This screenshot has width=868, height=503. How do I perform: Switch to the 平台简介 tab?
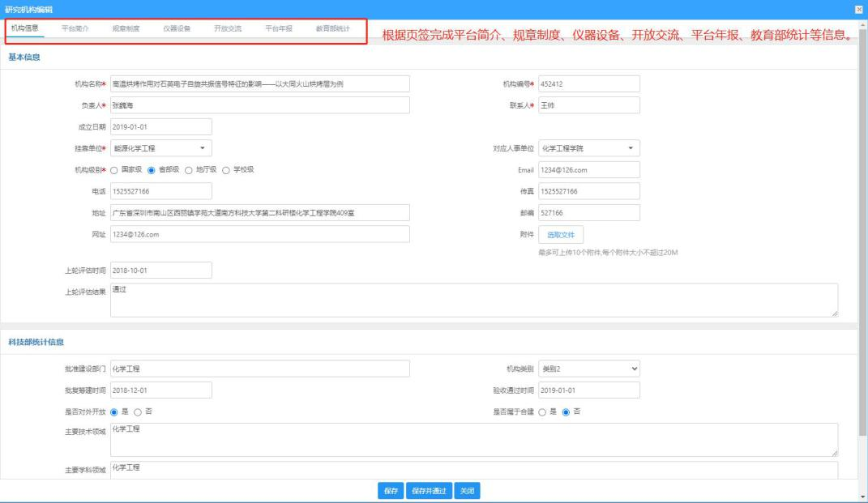tap(75, 28)
